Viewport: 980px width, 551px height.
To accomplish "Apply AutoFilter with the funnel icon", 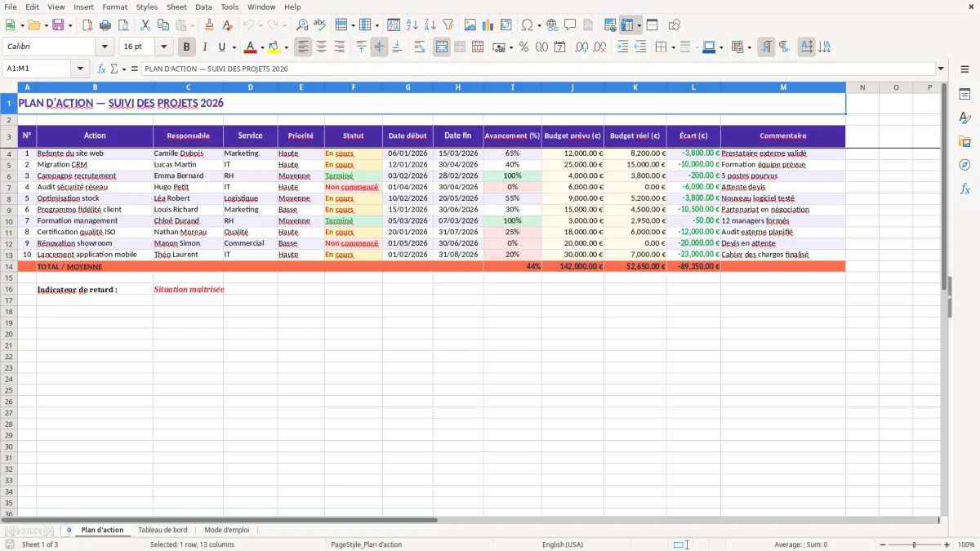I will 448,25.
